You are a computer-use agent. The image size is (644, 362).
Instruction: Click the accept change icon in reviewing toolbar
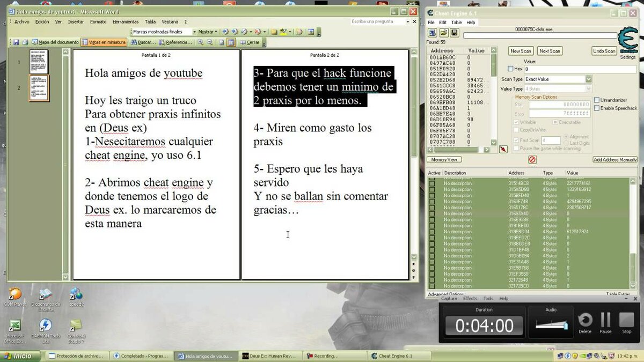click(244, 32)
